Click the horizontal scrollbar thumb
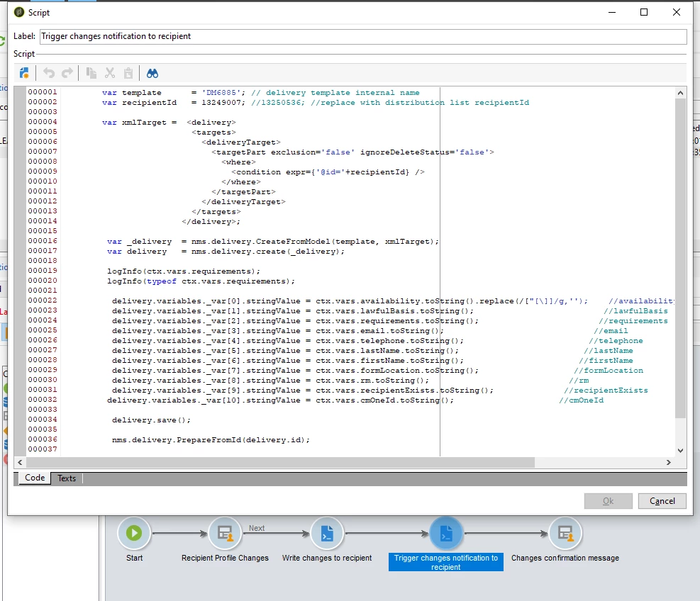 click(x=280, y=462)
